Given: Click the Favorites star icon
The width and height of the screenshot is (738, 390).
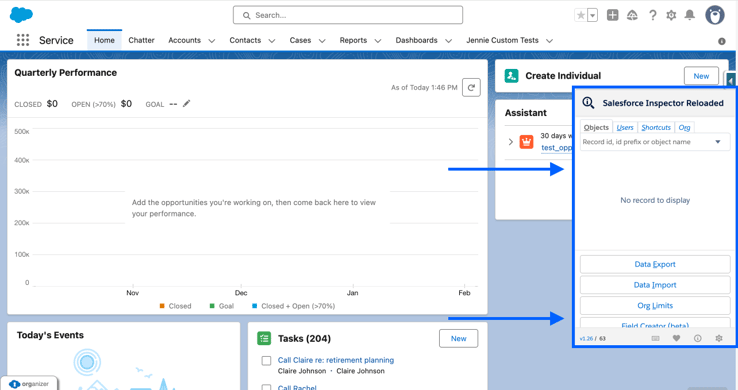Looking at the screenshot, I should tap(581, 15).
